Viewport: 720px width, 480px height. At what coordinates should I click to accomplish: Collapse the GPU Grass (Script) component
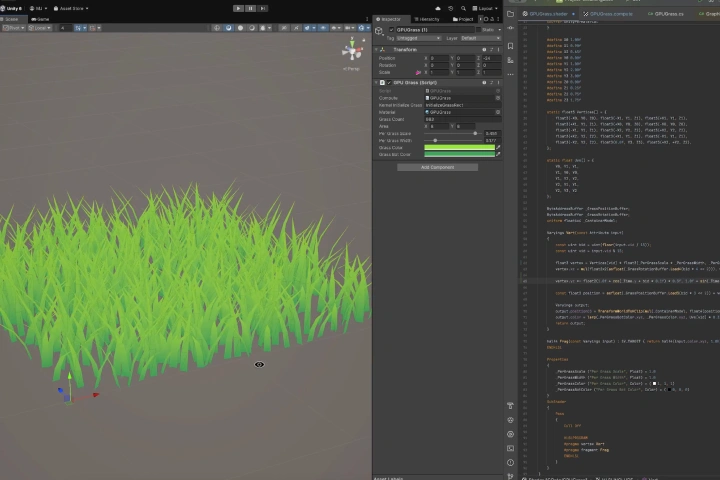376,83
